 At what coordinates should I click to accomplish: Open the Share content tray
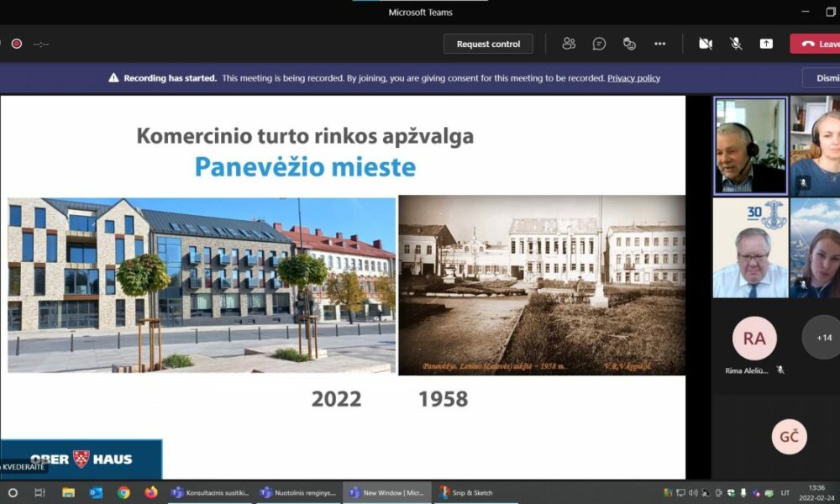766,44
